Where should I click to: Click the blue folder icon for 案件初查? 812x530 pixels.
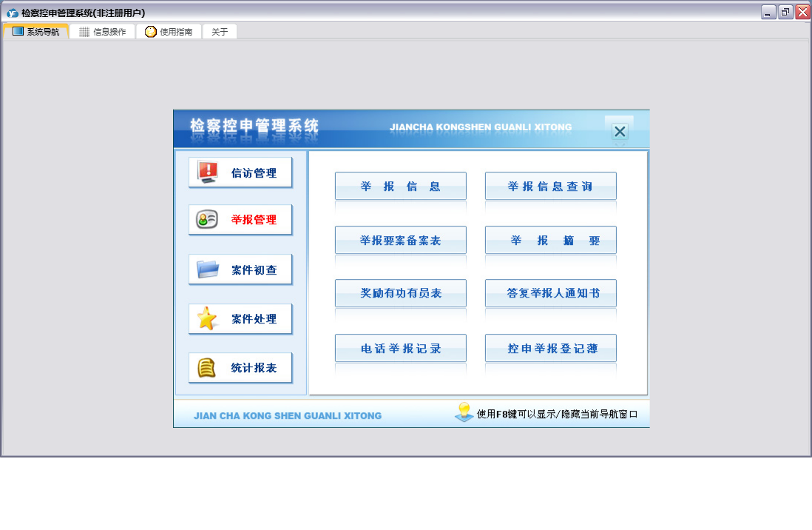click(208, 269)
